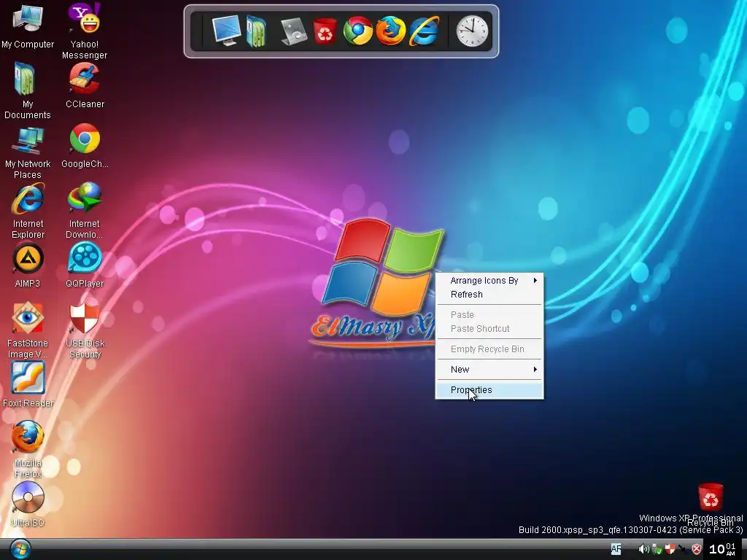Select USB Disk Security desktop icon
The height and width of the screenshot is (560, 747).
click(x=85, y=330)
